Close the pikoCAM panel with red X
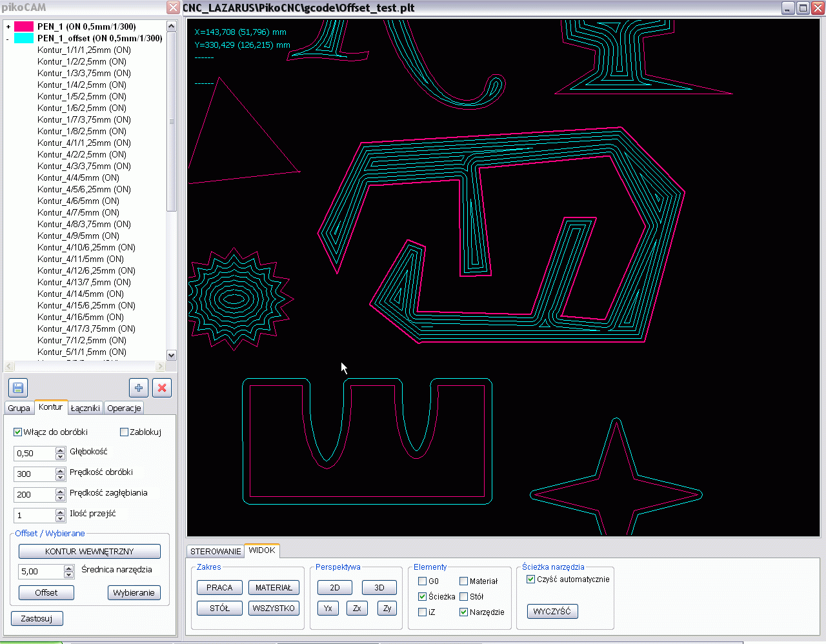The width and height of the screenshot is (826, 644). pyautogui.click(x=173, y=8)
